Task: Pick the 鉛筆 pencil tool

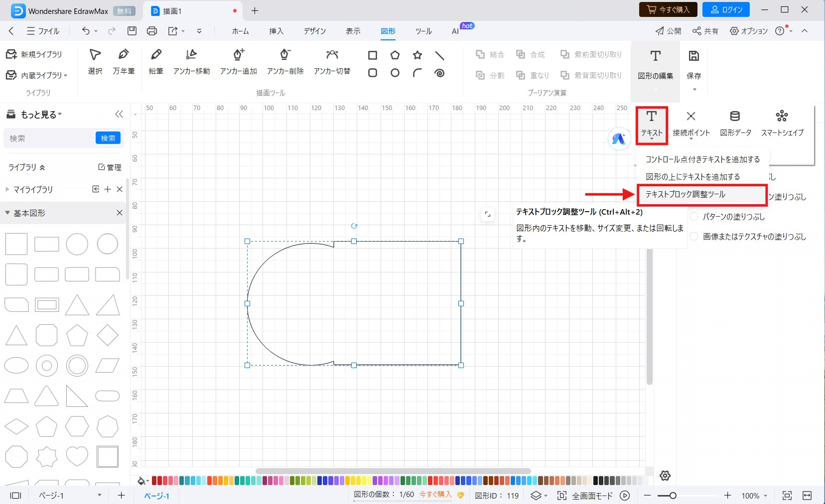Action: pos(156,62)
